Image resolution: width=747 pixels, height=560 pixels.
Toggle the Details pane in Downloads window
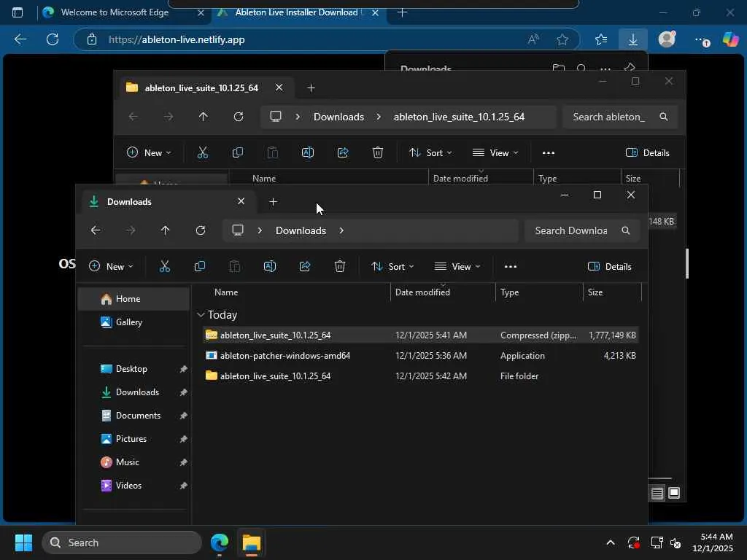tap(610, 267)
